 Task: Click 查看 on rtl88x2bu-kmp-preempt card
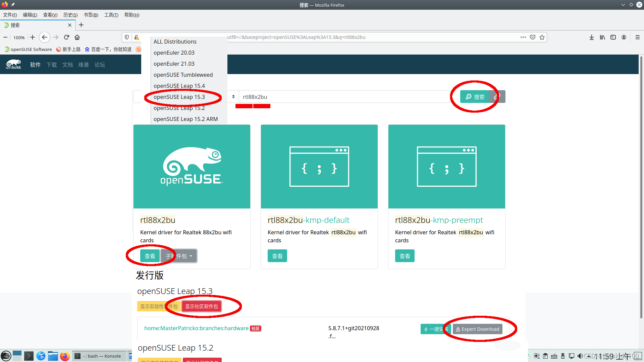pos(405,256)
